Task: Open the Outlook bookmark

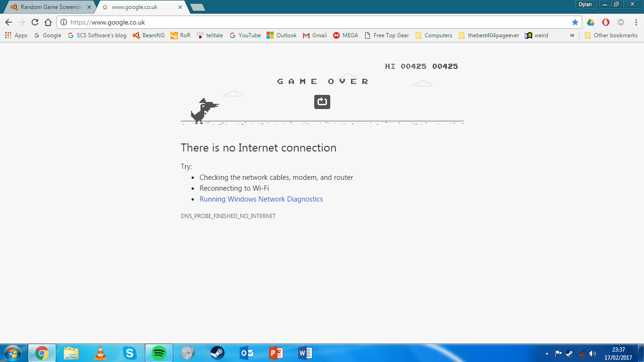Action: (x=282, y=35)
